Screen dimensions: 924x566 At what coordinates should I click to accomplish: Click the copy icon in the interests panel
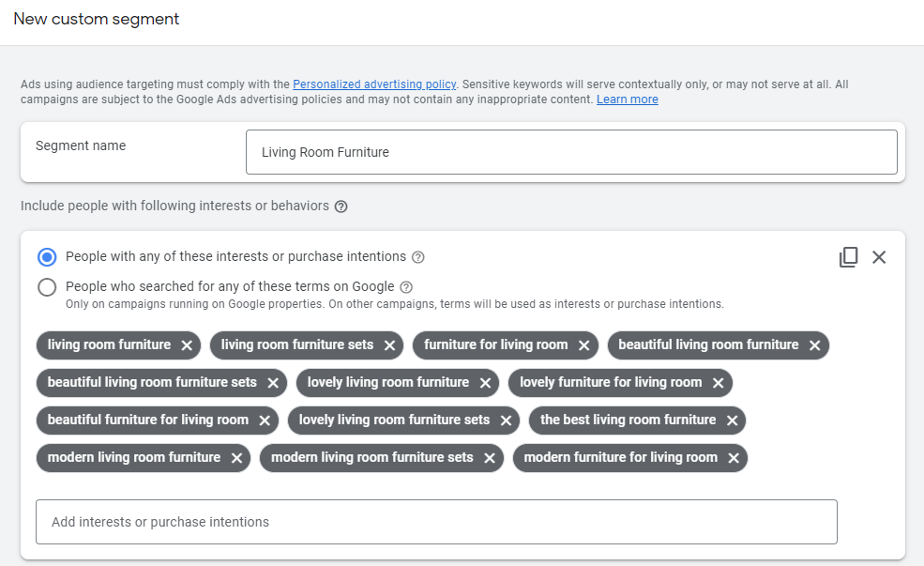[x=848, y=257]
